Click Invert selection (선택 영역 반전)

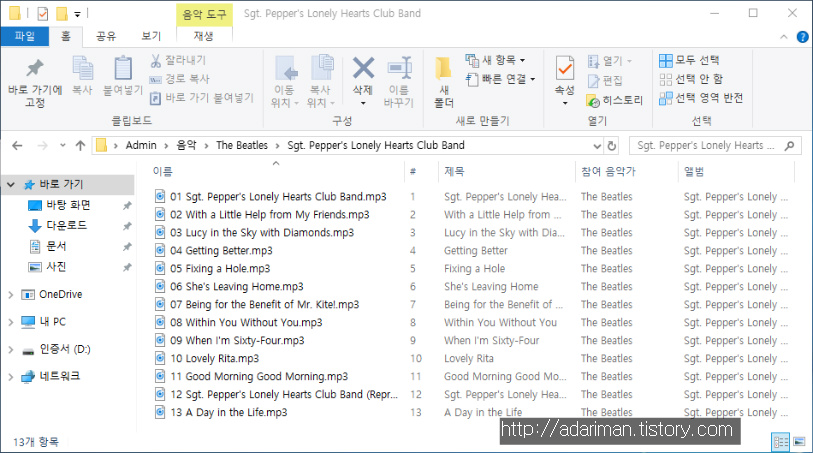click(x=701, y=97)
